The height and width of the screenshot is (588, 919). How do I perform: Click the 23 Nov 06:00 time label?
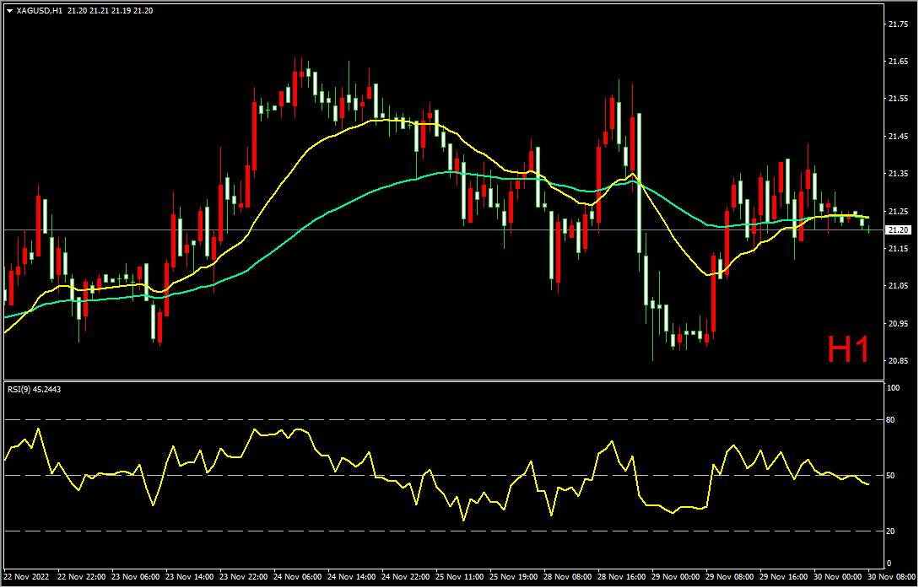pyautogui.click(x=135, y=577)
